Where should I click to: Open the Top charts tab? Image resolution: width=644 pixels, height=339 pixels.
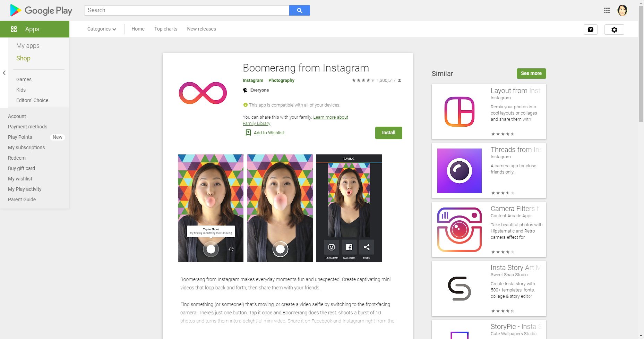coord(166,29)
